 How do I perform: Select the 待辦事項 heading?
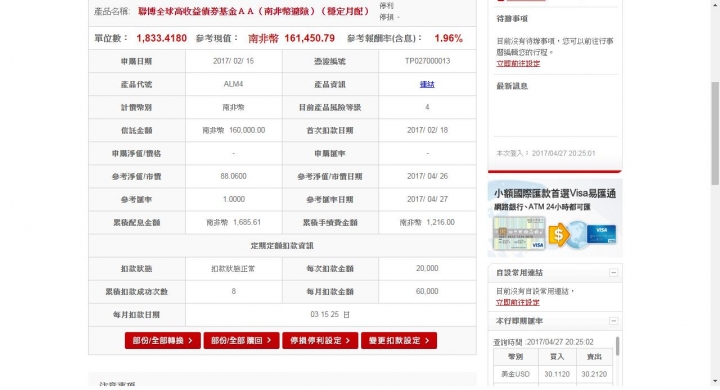512,19
